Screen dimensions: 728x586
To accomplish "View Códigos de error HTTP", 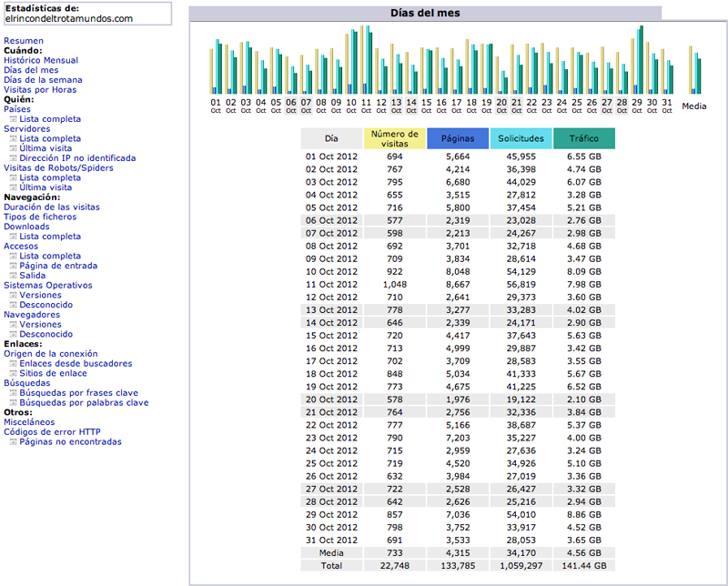I will [x=53, y=432].
